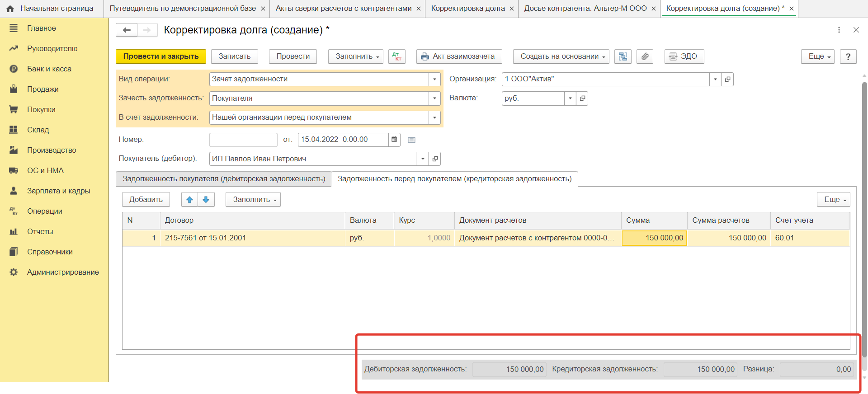Click the back navigation arrow
The image size is (868, 394).
(127, 30)
